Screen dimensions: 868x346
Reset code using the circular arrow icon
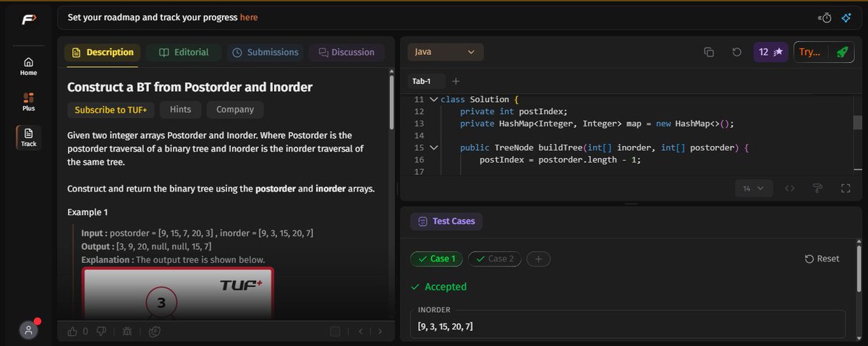736,52
